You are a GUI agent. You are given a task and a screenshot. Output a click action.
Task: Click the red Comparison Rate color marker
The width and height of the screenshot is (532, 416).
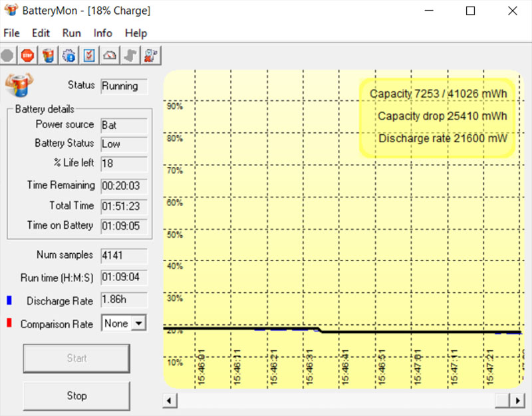pyautogui.click(x=9, y=323)
